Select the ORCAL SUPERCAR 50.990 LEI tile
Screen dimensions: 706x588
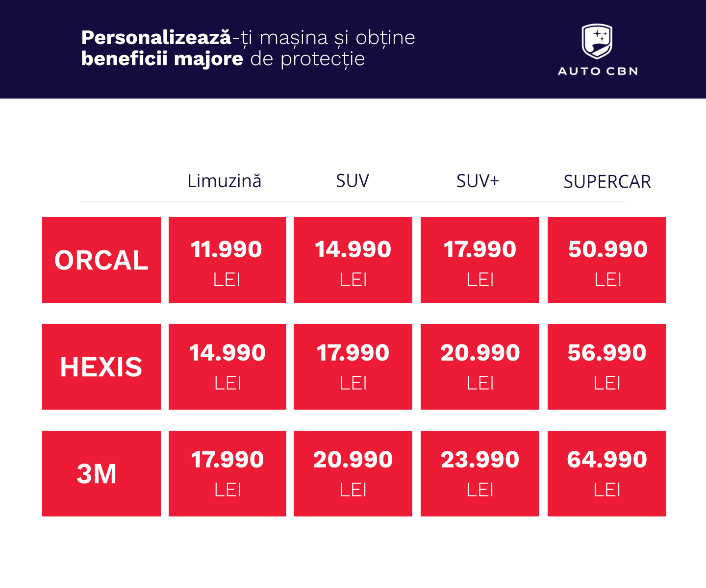pos(607,260)
